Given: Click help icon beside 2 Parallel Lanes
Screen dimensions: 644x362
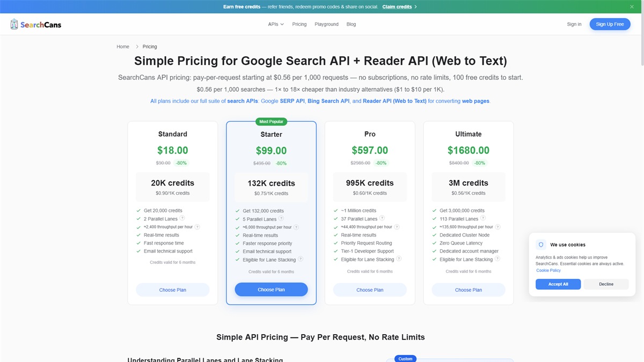Looking at the screenshot, I should click(x=182, y=218).
